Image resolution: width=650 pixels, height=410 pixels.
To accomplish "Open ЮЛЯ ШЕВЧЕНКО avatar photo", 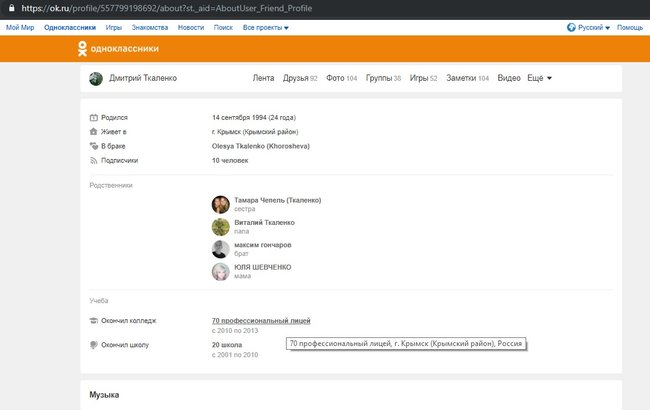I will (x=221, y=272).
